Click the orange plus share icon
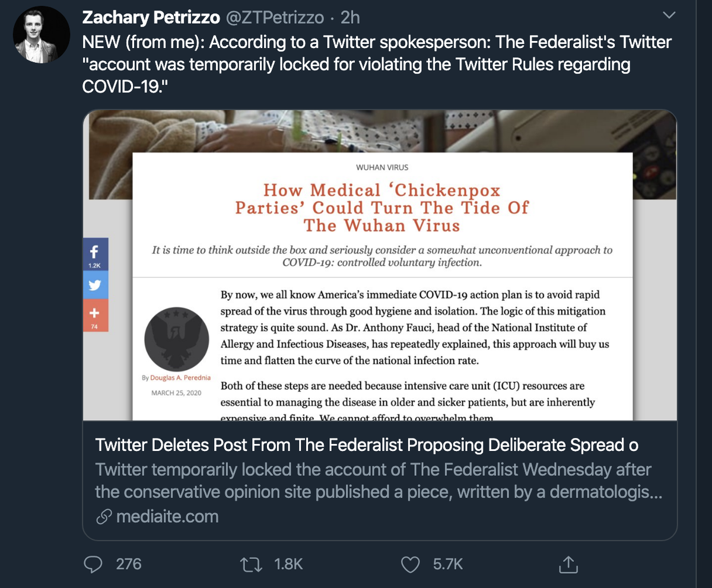Screen dimensions: 712x588 [x=95, y=315]
